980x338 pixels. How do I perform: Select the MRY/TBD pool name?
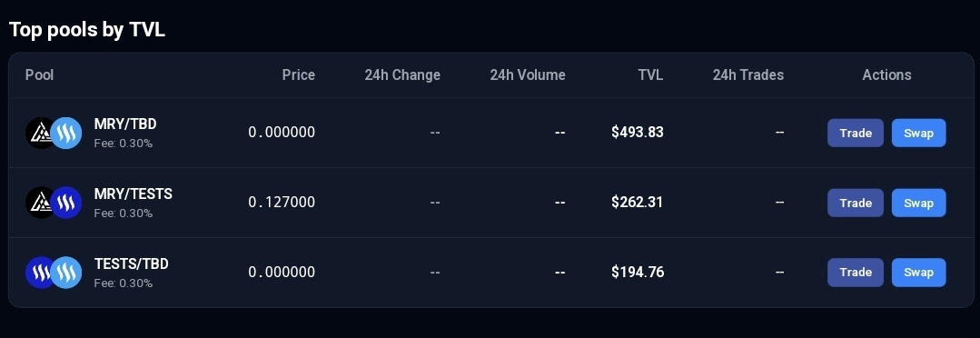coord(125,124)
